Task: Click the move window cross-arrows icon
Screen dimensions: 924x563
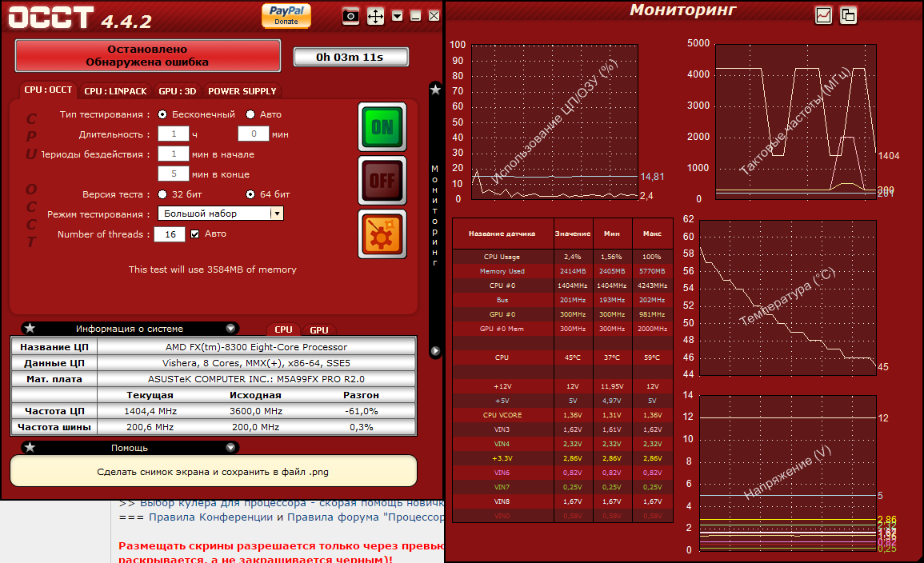Action: pyautogui.click(x=375, y=16)
